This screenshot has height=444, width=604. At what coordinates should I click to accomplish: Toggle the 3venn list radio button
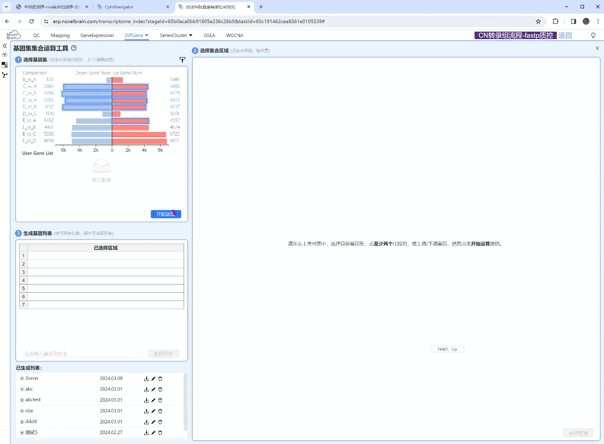pos(22,379)
